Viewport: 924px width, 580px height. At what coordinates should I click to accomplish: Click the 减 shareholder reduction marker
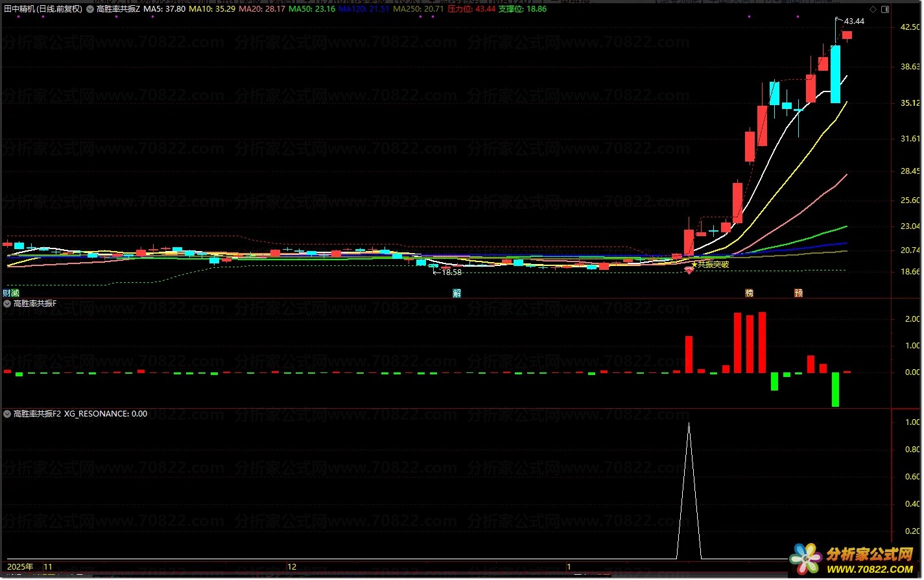pos(15,293)
